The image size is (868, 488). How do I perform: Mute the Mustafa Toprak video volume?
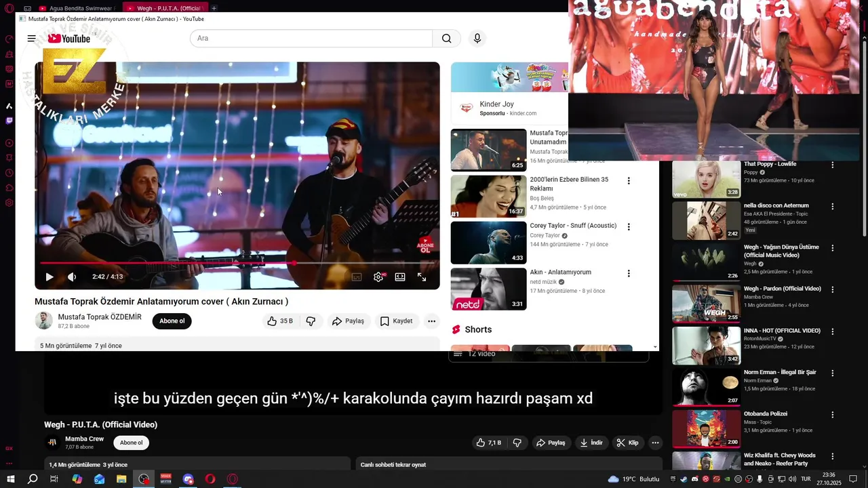pos(72,277)
